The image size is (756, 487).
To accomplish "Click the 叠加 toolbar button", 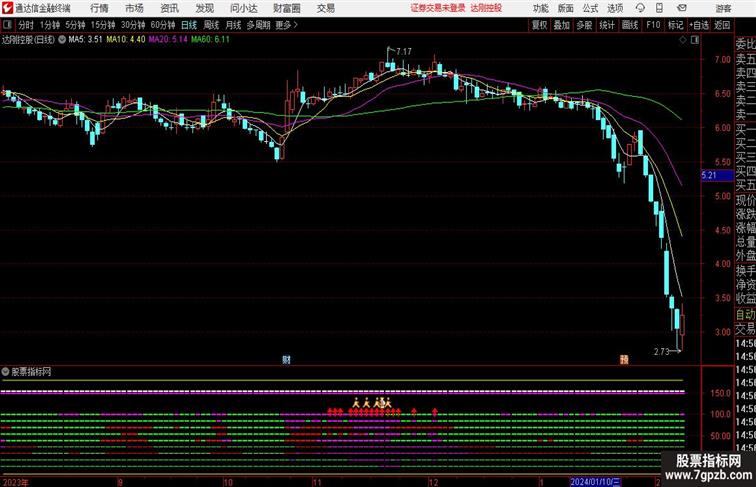I will point(562,25).
